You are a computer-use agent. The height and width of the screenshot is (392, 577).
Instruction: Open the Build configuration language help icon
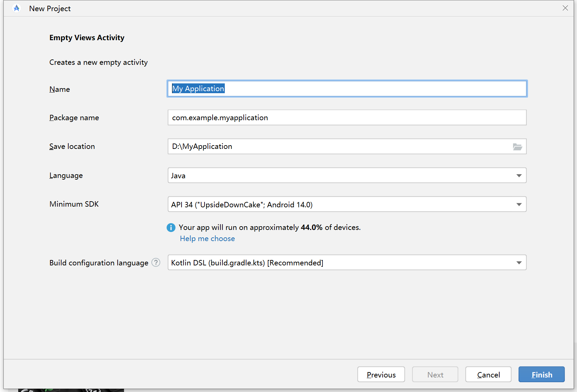156,262
